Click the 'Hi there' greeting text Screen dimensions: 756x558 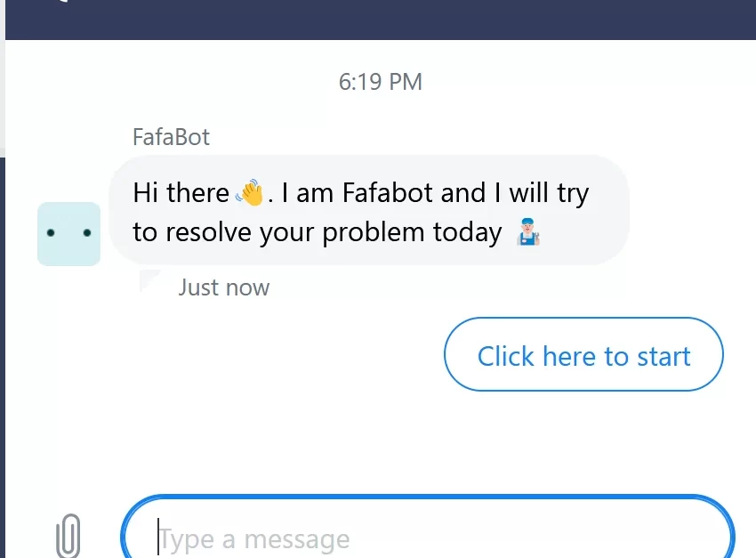[181, 193]
